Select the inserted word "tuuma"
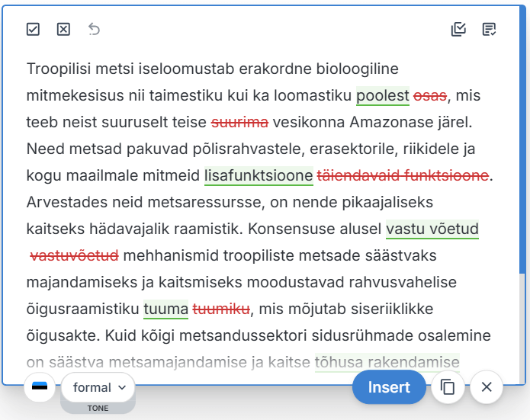Image resolution: width=530 pixels, height=420 pixels. (165, 309)
